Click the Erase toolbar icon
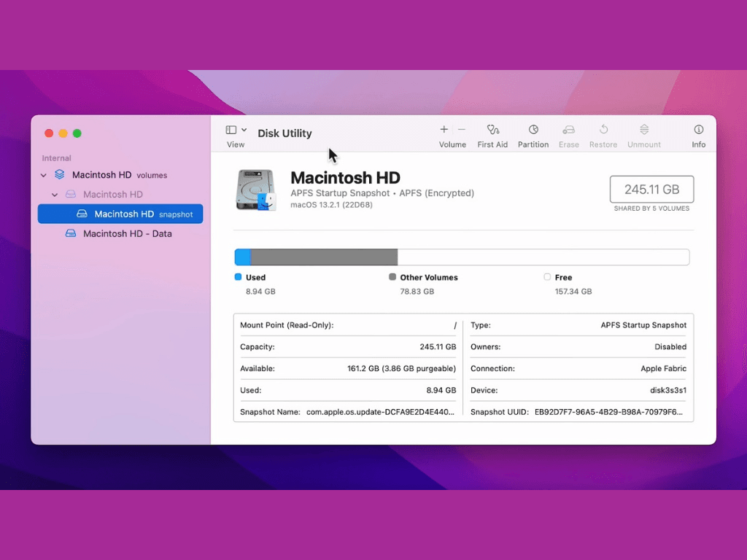The height and width of the screenshot is (560, 747). click(568, 130)
